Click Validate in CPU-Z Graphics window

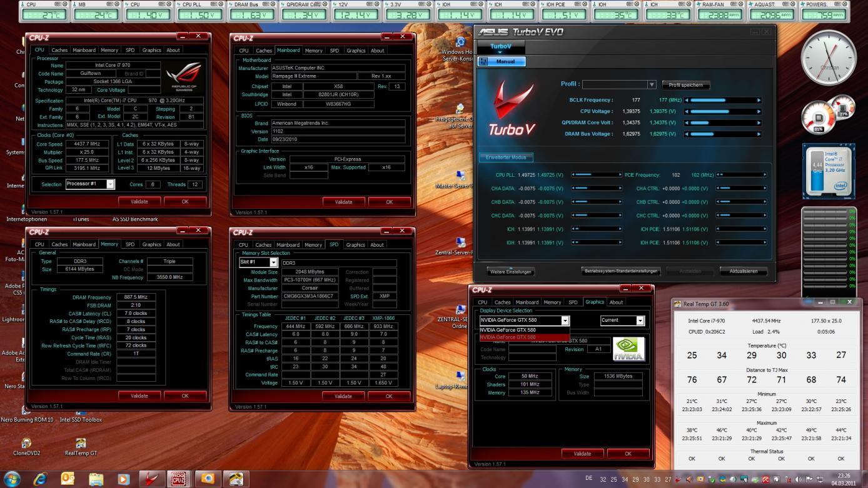pyautogui.click(x=582, y=454)
